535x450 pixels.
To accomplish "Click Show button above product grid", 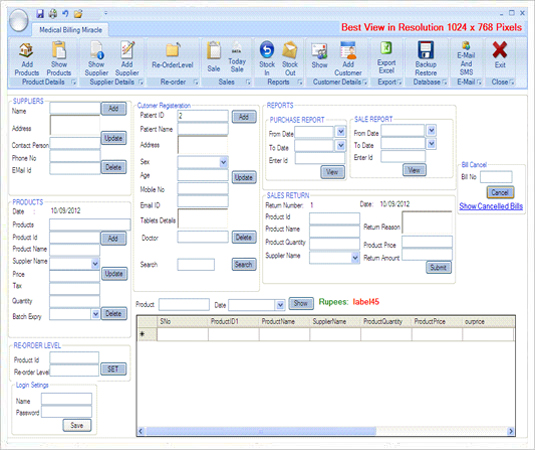I will (x=301, y=303).
